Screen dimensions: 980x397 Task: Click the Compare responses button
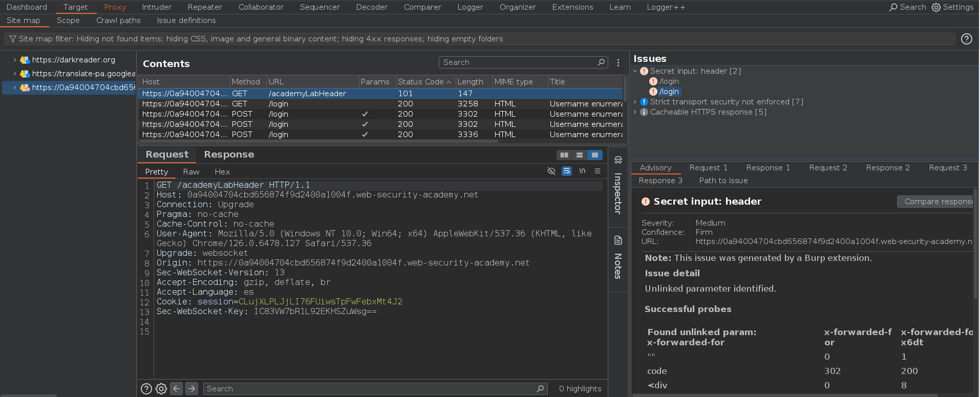click(936, 202)
